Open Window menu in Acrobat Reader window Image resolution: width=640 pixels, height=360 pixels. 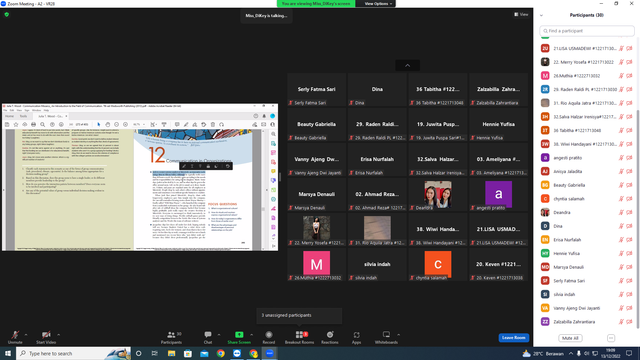(x=36, y=110)
